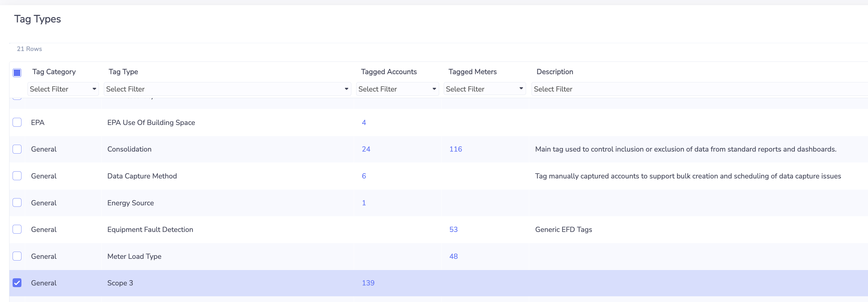This screenshot has height=302, width=868.
Task: Open the 4 tagged accounts link for EPA
Action: (x=364, y=122)
